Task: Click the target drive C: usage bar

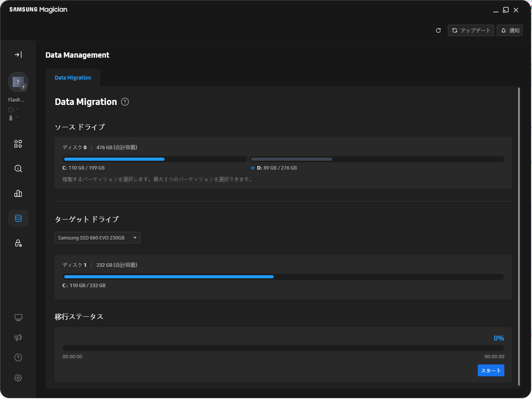Action: pyautogui.click(x=283, y=277)
